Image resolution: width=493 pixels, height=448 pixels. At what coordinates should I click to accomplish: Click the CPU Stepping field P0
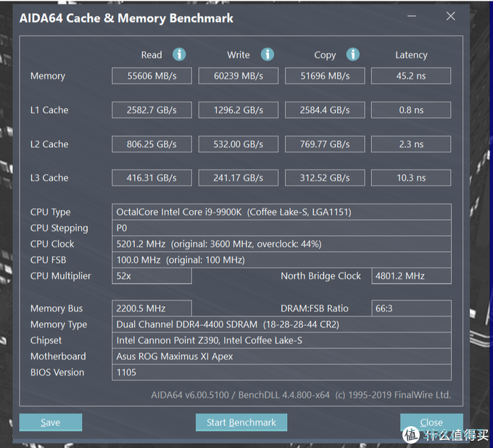[x=281, y=228]
